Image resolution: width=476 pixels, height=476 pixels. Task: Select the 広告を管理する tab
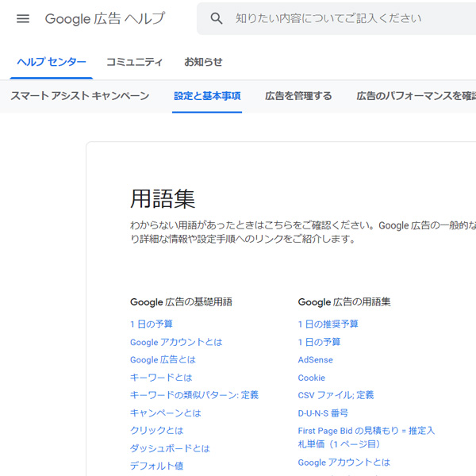click(x=298, y=96)
